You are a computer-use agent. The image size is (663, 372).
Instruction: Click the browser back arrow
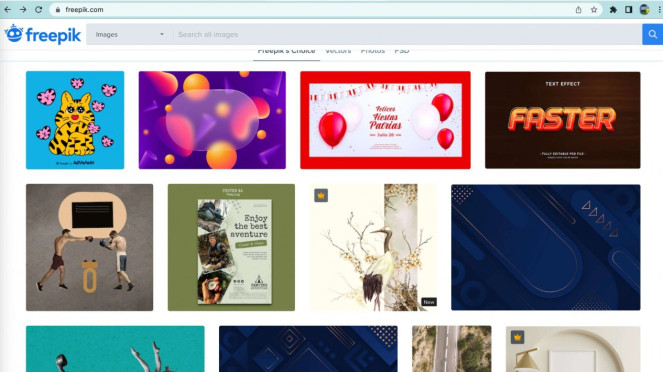[8, 9]
